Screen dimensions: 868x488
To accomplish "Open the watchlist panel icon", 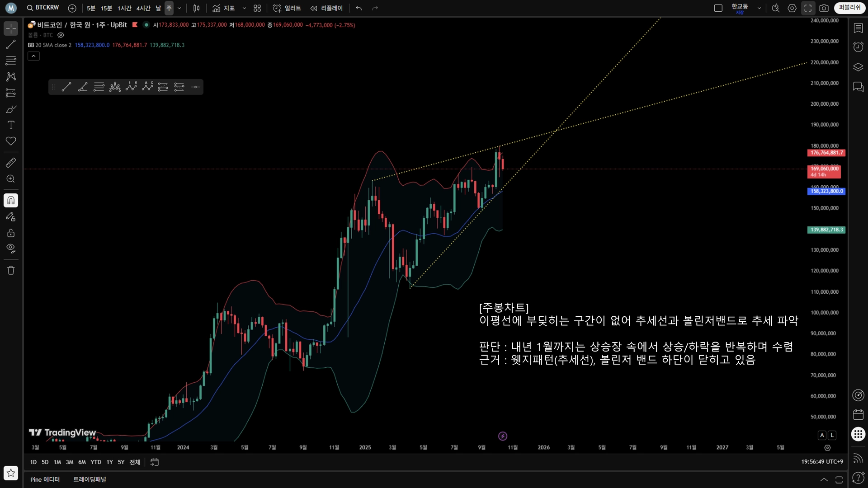I will 858,28.
